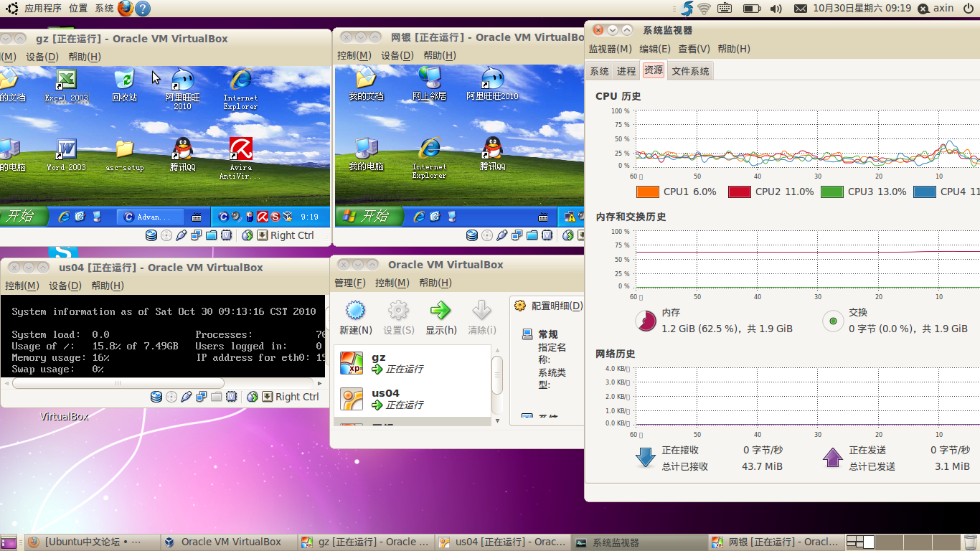
Task: Open 设备(D) menu in us04 window
Action: (x=65, y=286)
